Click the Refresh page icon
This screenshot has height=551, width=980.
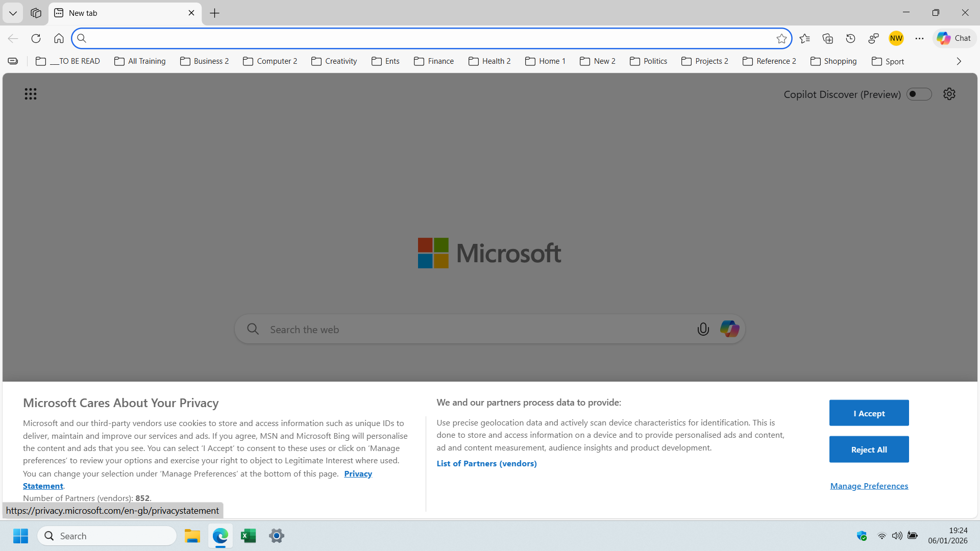click(36, 38)
